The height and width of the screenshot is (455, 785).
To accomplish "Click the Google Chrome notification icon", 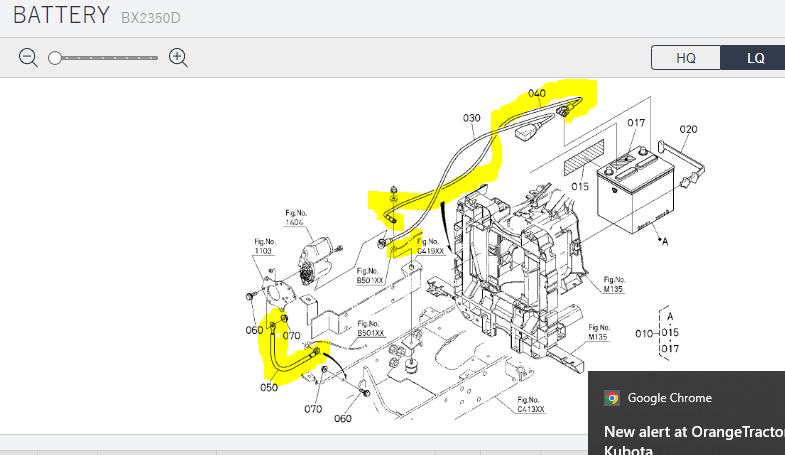I will click(x=612, y=398).
